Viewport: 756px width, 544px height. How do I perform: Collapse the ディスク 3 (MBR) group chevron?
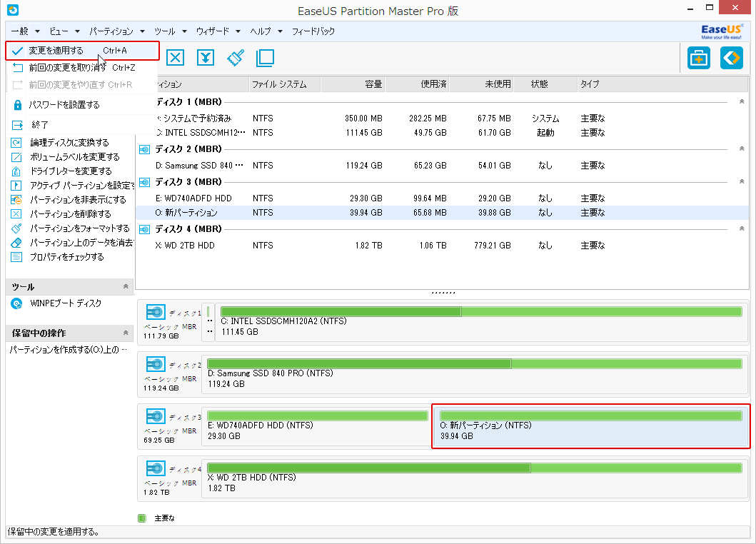pos(742,182)
